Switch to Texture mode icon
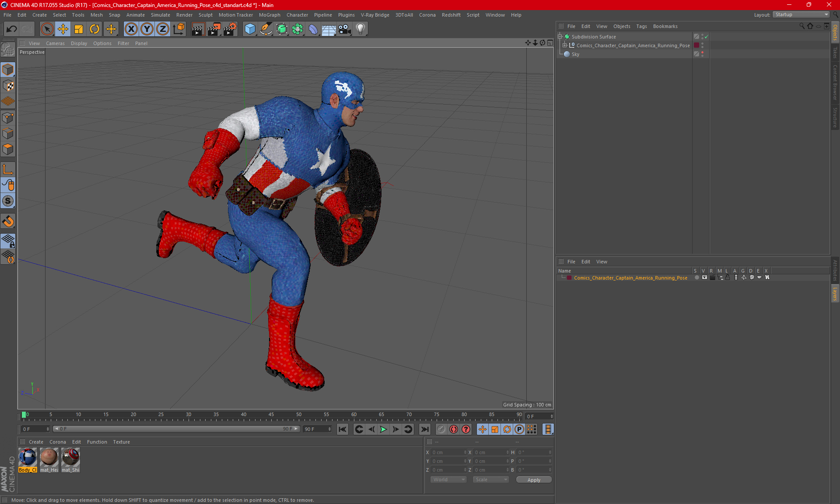The width and height of the screenshot is (840, 504). click(x=8, y=86)
